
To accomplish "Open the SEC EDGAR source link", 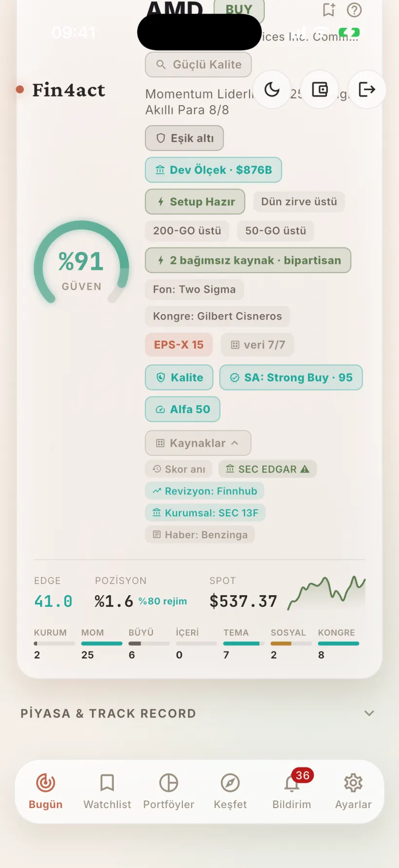I will pyautogui.click(x=268, y=469).
